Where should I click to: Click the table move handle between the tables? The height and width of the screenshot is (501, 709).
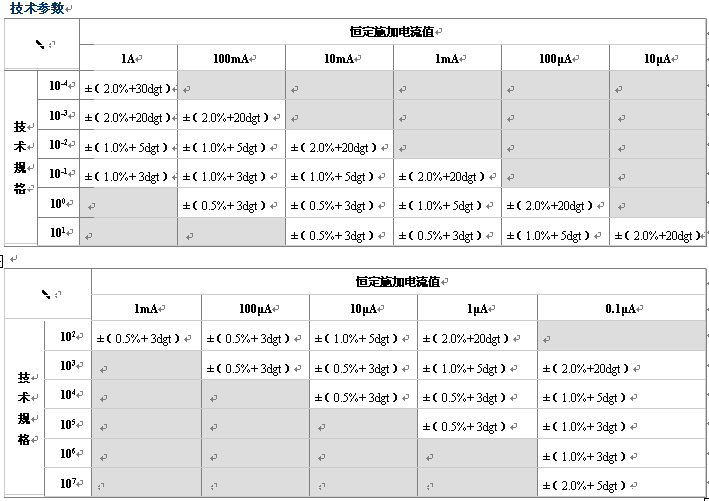[x=2, y=260]
